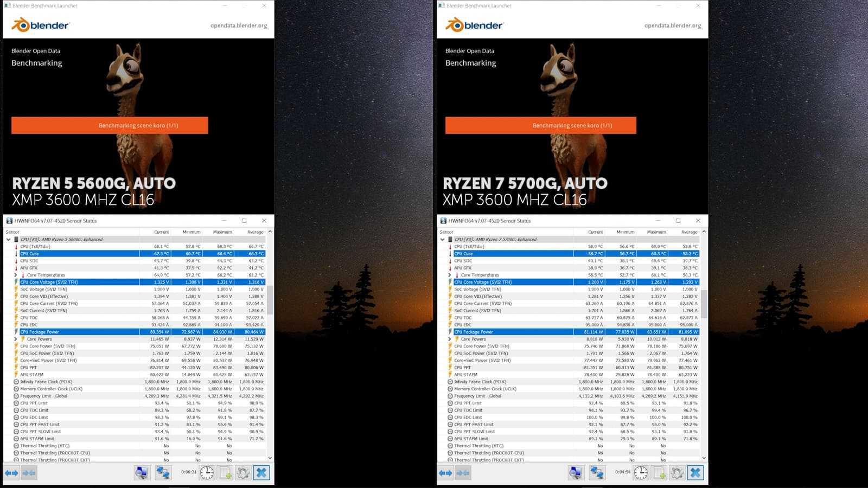Select the CPU Package Power row for Ryzen 5 5600G
This screenshot has height=488, width=868.
(x=76, y=332)
